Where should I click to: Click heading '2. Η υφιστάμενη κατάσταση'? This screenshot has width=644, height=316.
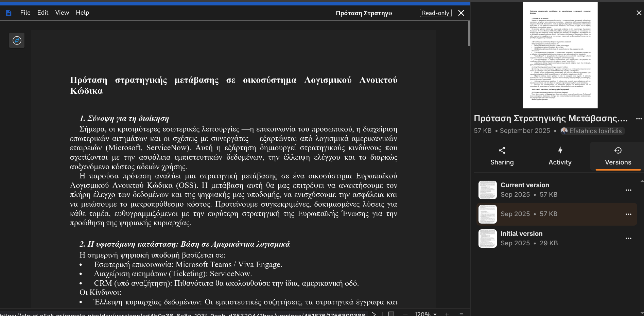185,244
